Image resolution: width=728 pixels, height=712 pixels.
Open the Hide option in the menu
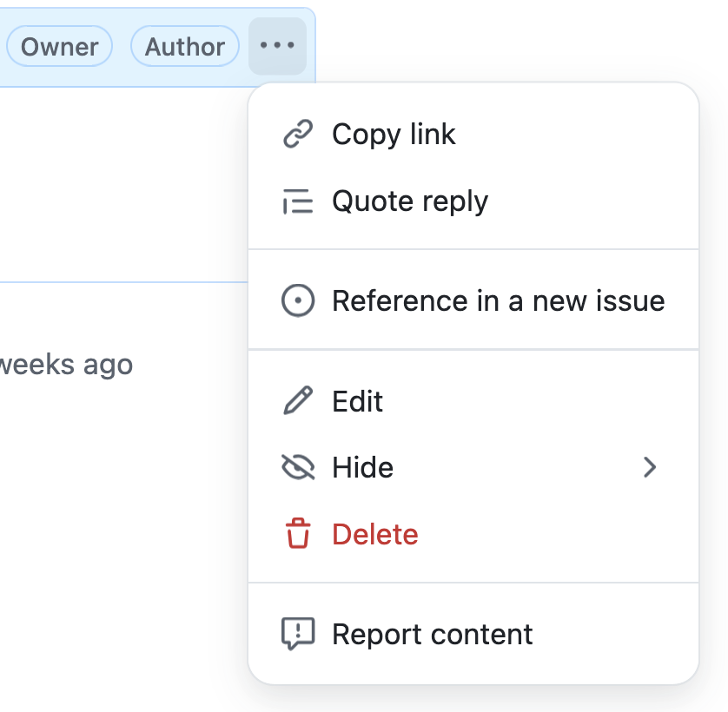coord(363,468)
